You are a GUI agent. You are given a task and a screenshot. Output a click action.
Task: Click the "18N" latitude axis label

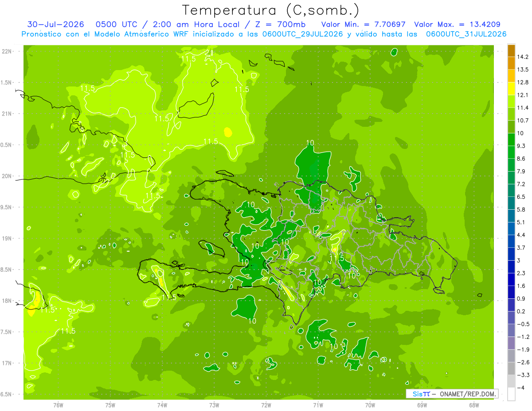pos(8,301)
